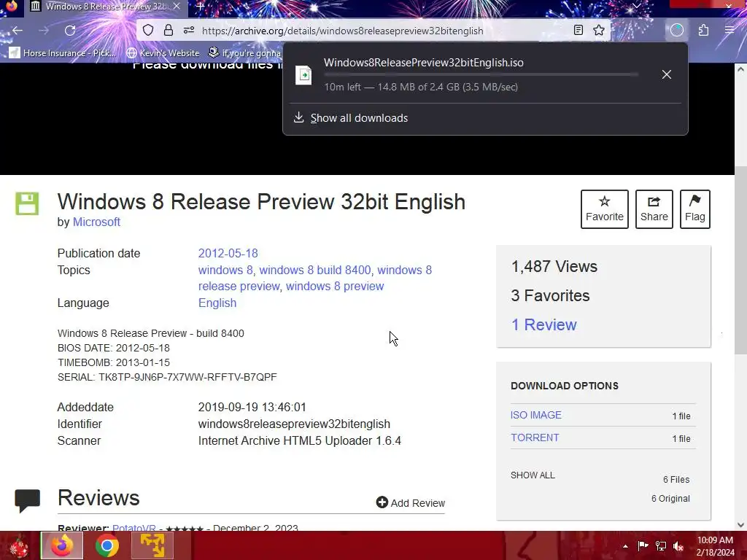Open the taskbar clock and date
Image resolution: width=747 pixels, height=560 pixels.
(715, 546)
